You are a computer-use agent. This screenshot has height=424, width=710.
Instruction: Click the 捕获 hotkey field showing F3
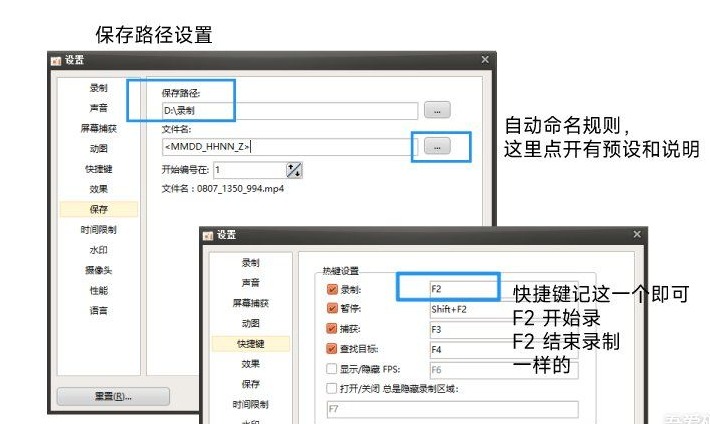coord(504,330)
